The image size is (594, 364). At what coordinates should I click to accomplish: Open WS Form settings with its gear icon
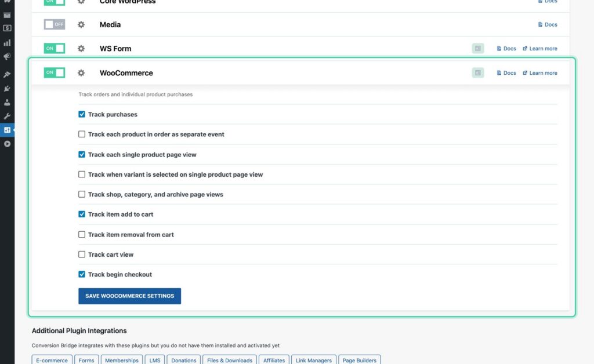point(81,49)
